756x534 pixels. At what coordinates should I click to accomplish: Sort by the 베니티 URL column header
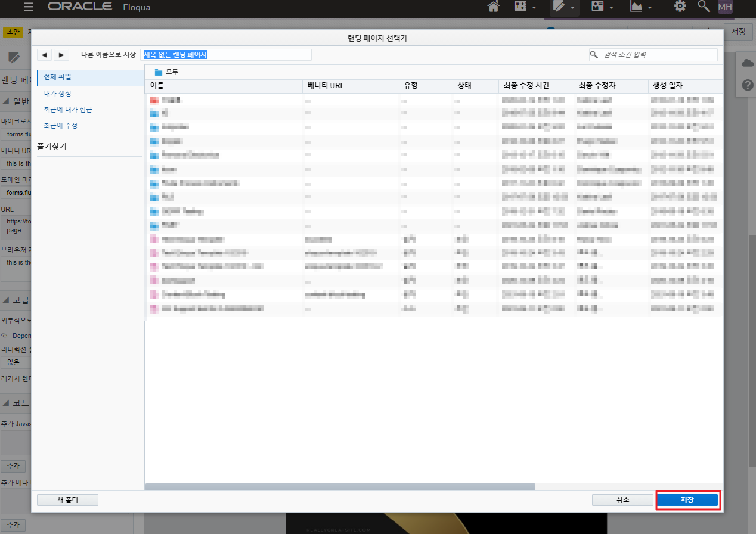351,86
